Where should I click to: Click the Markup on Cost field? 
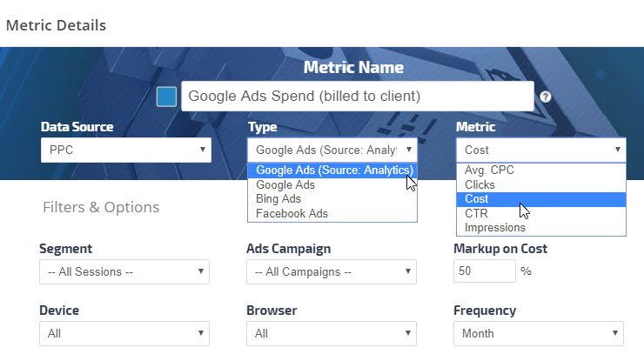pyautogui.click(x=484, y=271)
